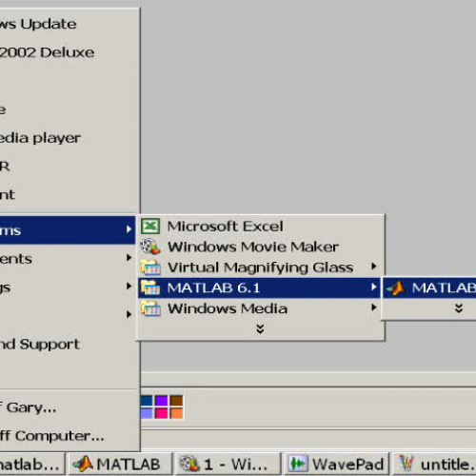Expand the MATLAB 6.1 submenu arrow
Screen dimensions: 476x476
tap(374, 288)
